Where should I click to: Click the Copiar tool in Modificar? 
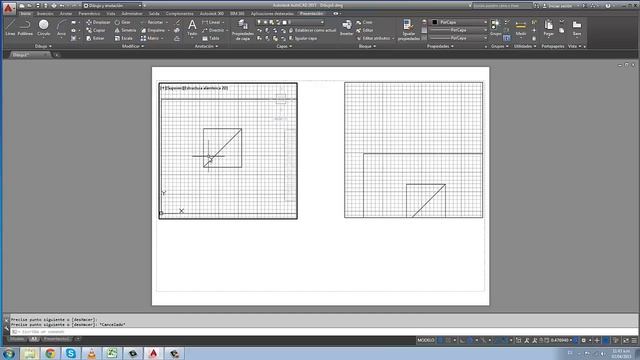coord(96,30)
